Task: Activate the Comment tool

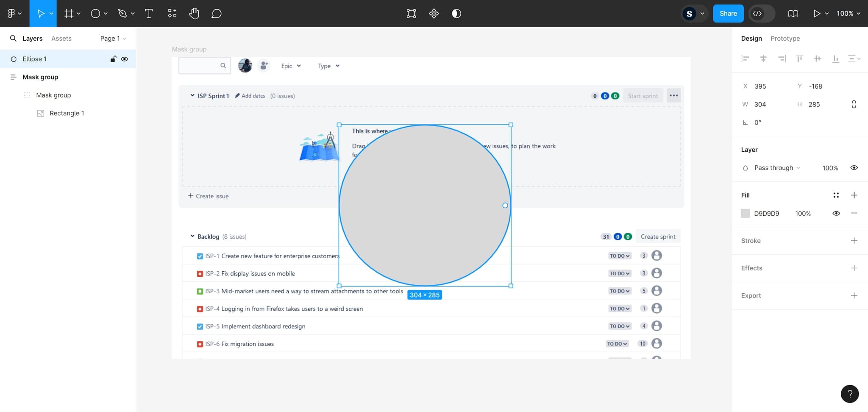Action: tap(216, 14)
